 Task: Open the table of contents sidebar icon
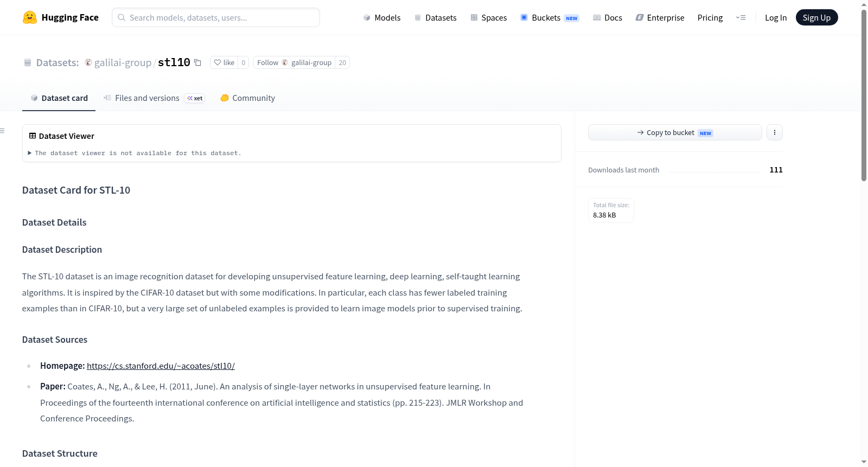(2, 131)
